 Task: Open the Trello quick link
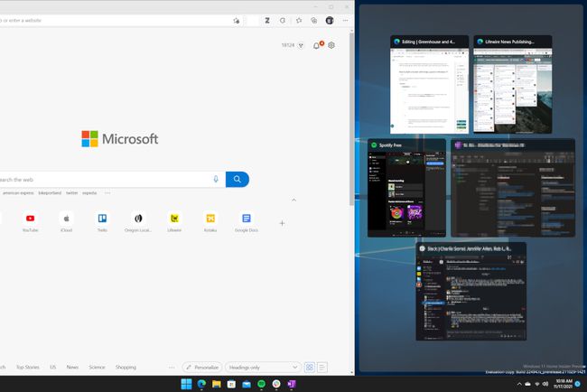click(102, 222)
